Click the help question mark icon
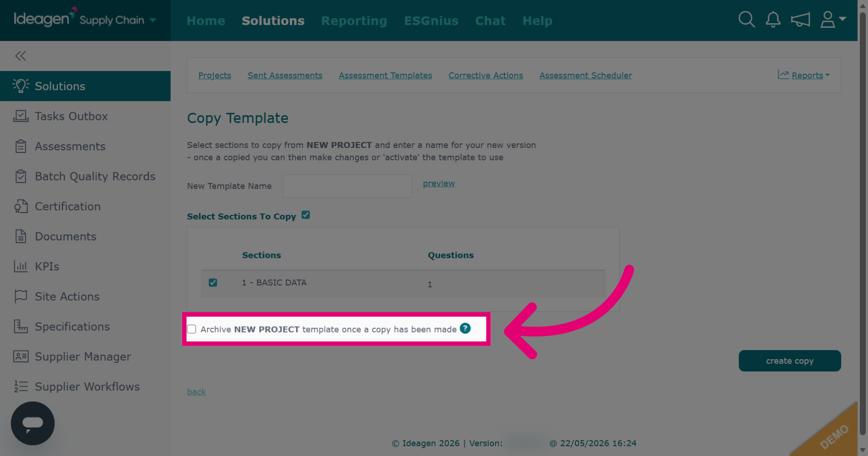Viewport: 868px width, 456px height. tap(465, 328)
